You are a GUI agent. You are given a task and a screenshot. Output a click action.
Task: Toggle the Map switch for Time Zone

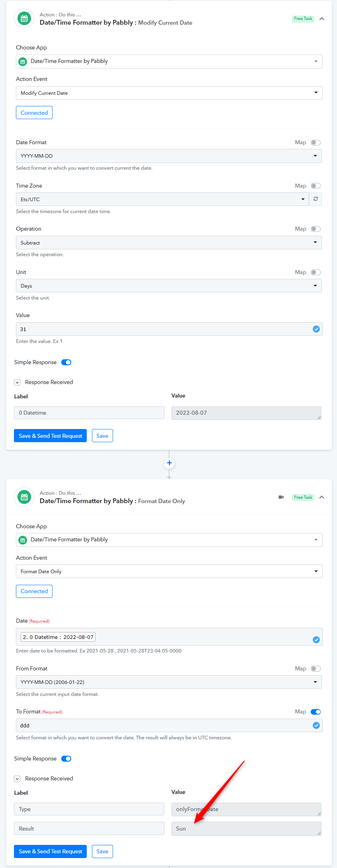[316, 186]
